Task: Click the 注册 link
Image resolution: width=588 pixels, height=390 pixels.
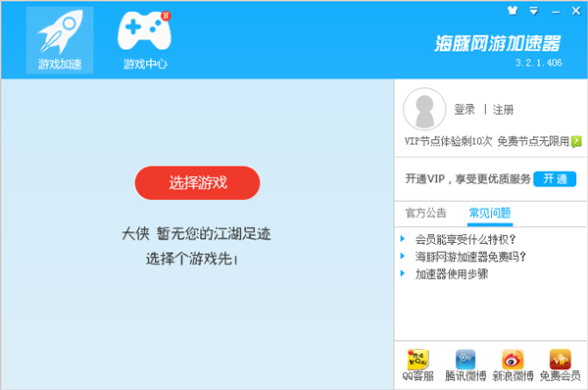Action: [504, 110]
